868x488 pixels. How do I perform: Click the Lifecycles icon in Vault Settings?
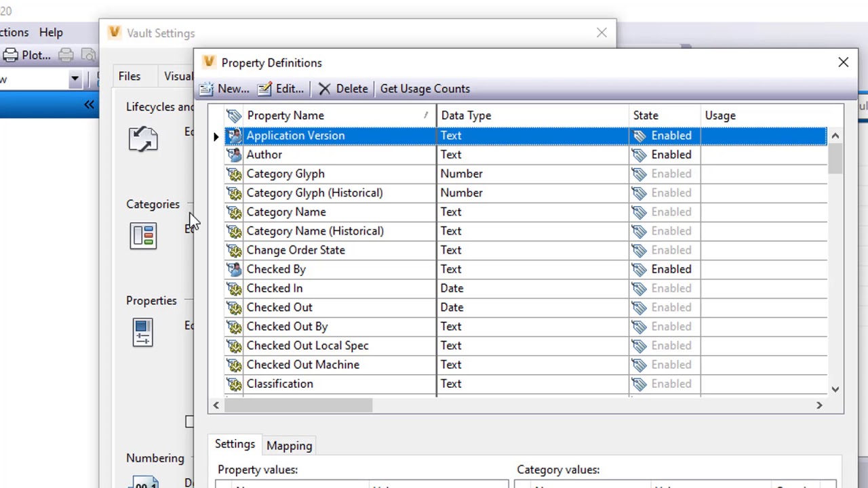[x=143, y=139]
